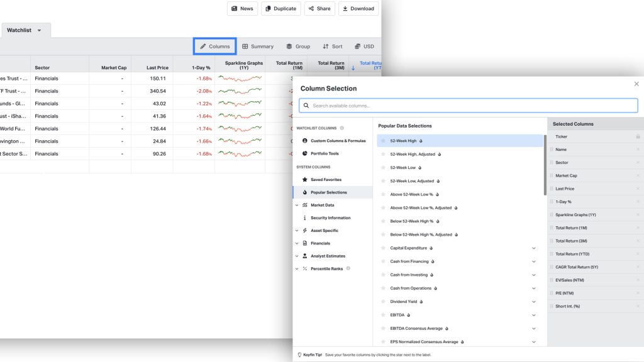Toggle star on Above 52-Week Low %
Image resolution: width=644 pixels, height=362 pixels.
[x=384, y=195]
